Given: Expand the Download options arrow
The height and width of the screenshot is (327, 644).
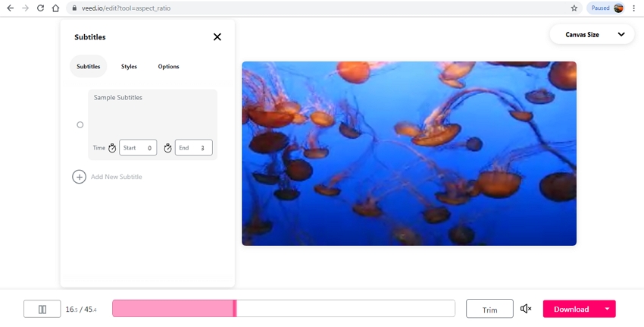Looking at the screenshot, I should (607, 309).
